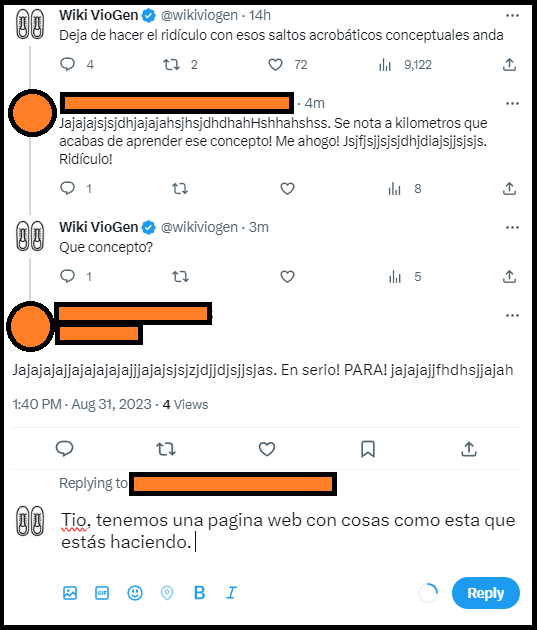Open @wikiviogen profile from the 3m tweet

[x=199, y=227]
